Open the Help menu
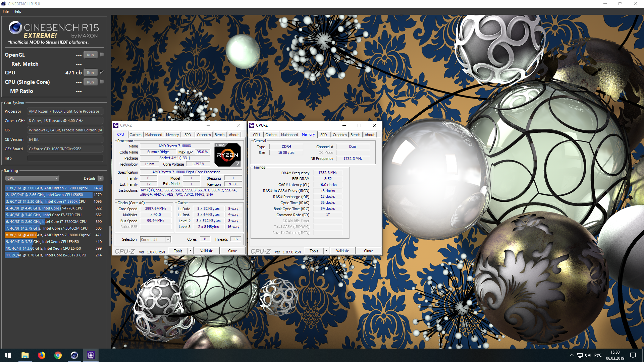 click(x=17, y=11)
